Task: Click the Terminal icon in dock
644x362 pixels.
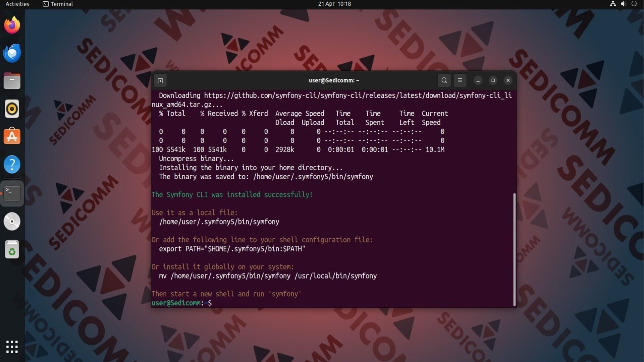Action: (12, 193)
